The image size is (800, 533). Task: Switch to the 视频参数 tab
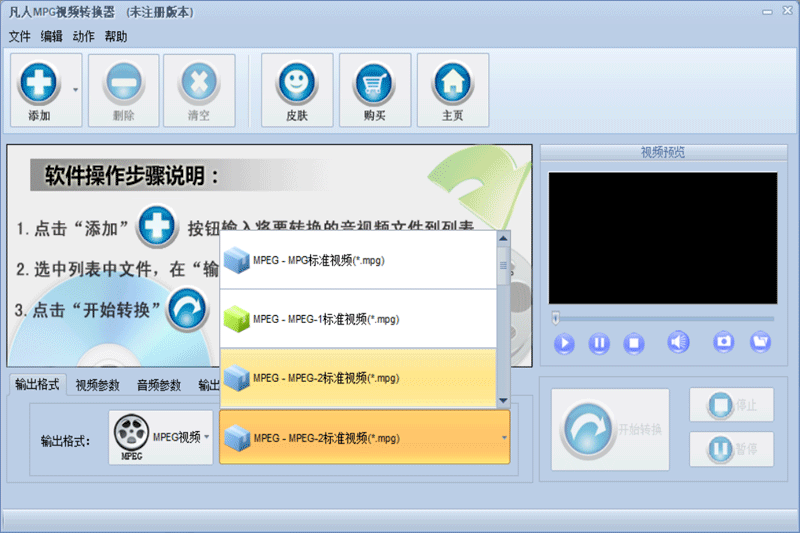[97, 385]
